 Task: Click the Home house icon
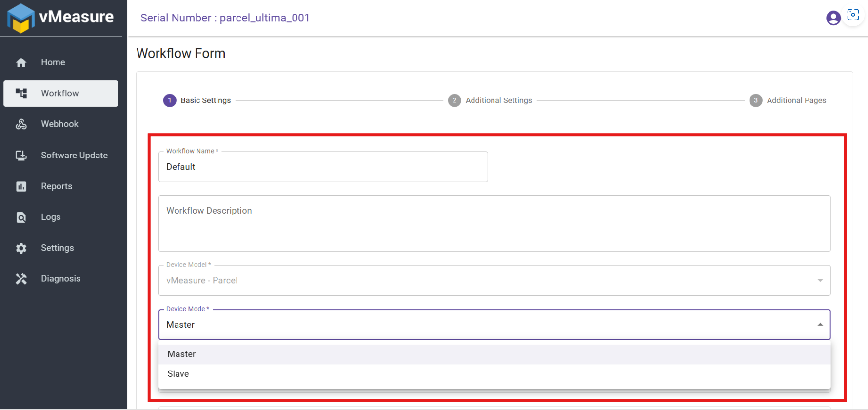point(21,62)
